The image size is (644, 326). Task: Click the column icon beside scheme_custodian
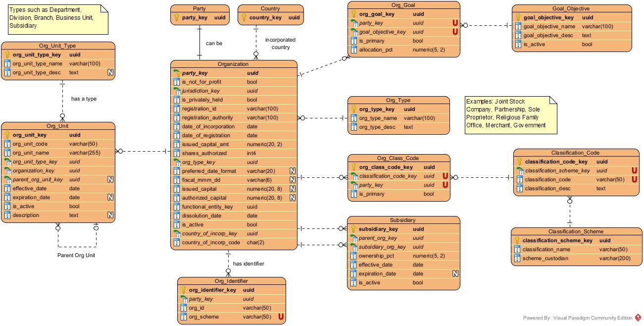(517, 258)
